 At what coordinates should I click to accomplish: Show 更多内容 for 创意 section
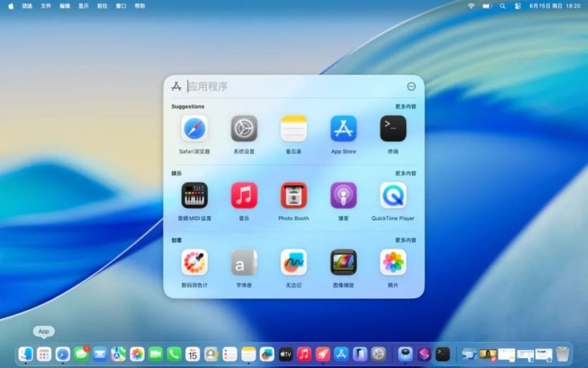tap(405, 240)
